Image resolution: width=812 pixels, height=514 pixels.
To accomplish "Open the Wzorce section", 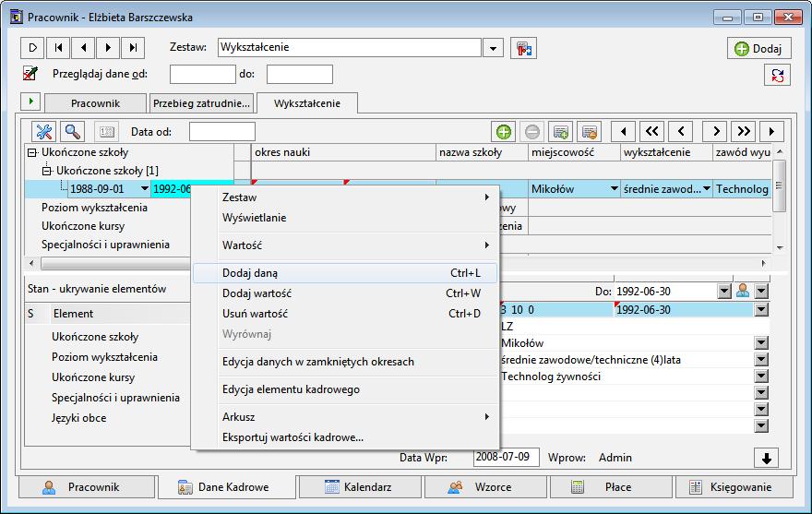I will 485,487.
